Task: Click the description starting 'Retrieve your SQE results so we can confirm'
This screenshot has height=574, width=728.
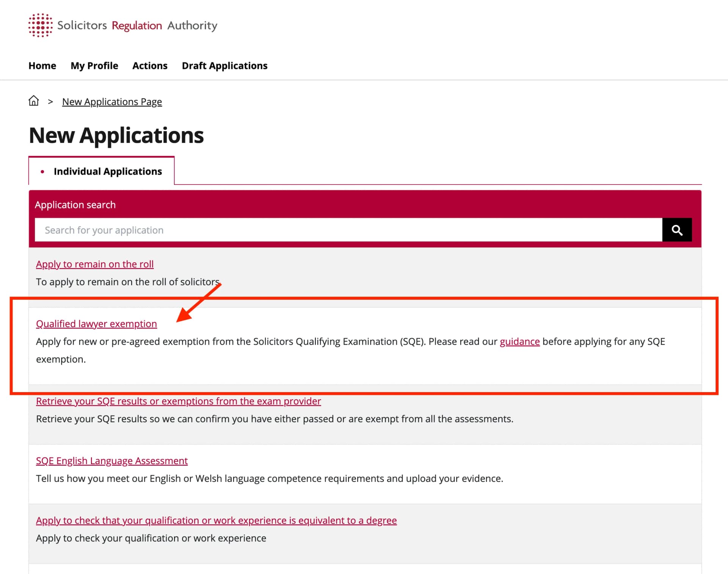Action: [x=275, y=419]
